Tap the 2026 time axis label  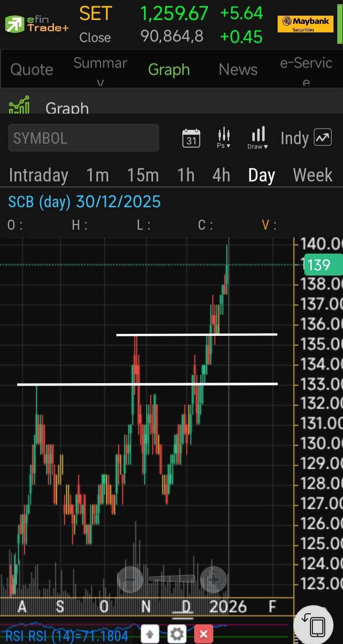tap(228, 607)
